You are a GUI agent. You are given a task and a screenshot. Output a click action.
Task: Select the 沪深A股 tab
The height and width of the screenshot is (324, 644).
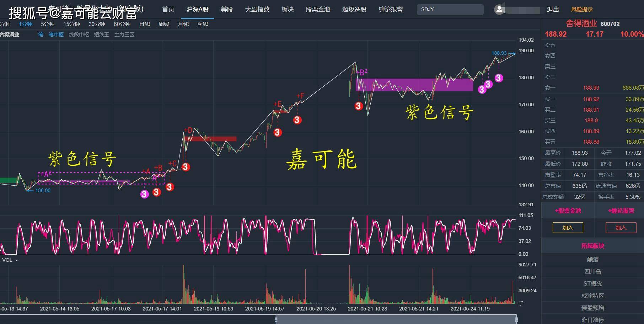pyautogui.click(x=197, y=9)
